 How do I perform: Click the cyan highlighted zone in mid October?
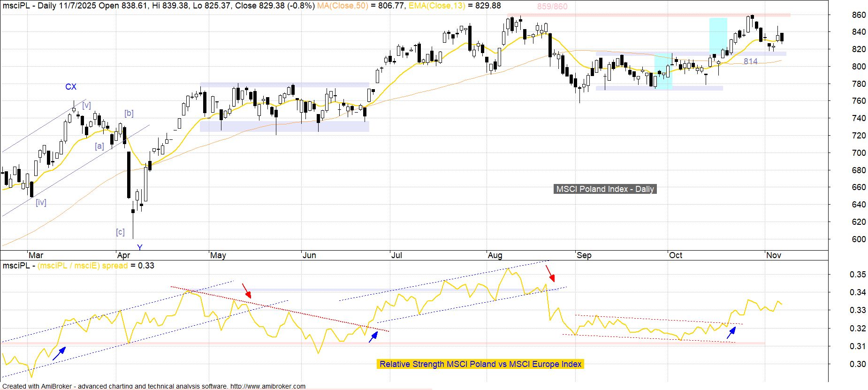coord(718,37)
